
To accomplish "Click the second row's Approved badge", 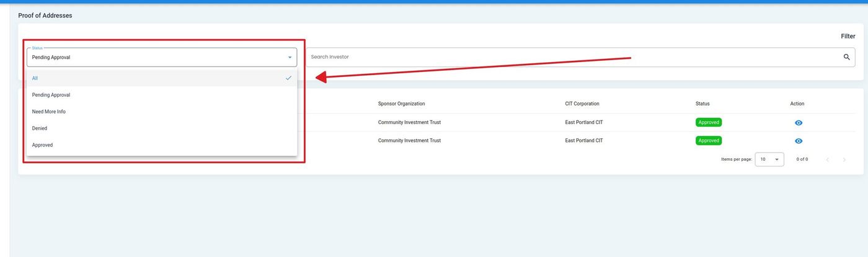I will (708, 140).
